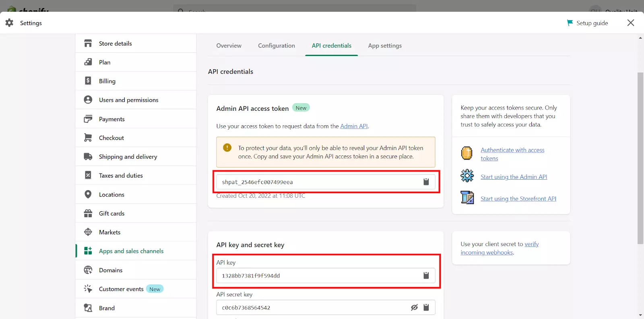Open Start using the Storefront API
Viewport: 644px width, 319px height.
pyautogui.click(x=518, y=199)
